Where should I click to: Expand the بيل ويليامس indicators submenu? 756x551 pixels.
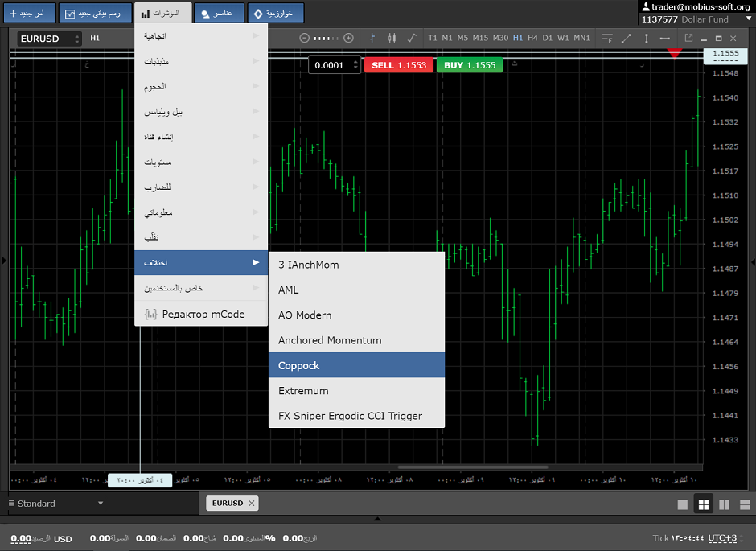pyautogui.click(x=201, y=112)
